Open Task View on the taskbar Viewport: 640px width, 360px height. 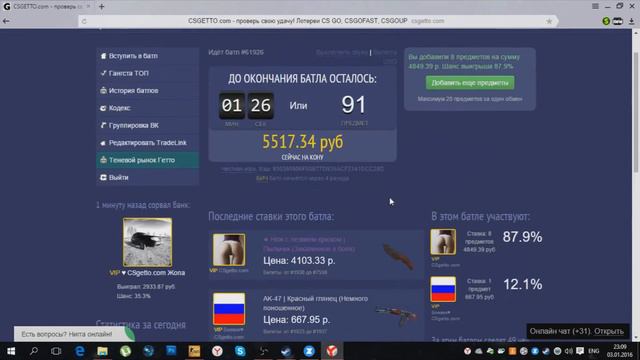(56, 351)
